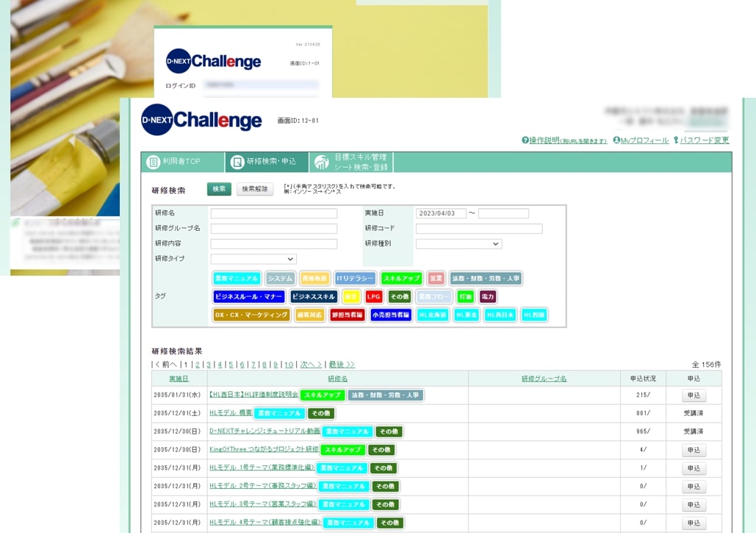
Task: Click the help question-mark icon beside 操作説明
Action: tap(525, 140)
